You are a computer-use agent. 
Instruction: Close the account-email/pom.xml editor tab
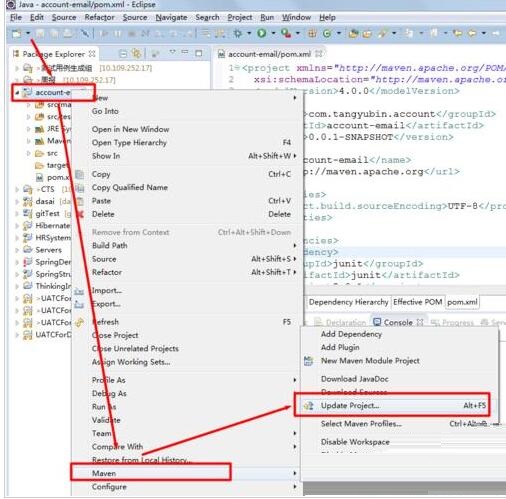pos(318,53)
